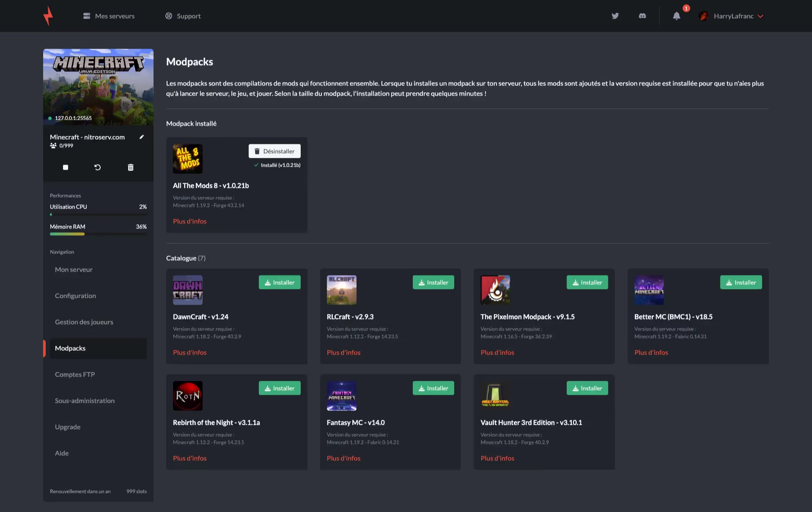Viewport: 812px width, 512px height.
Task: Click the NitroServ lightning logo
Action: pos(48,16)
